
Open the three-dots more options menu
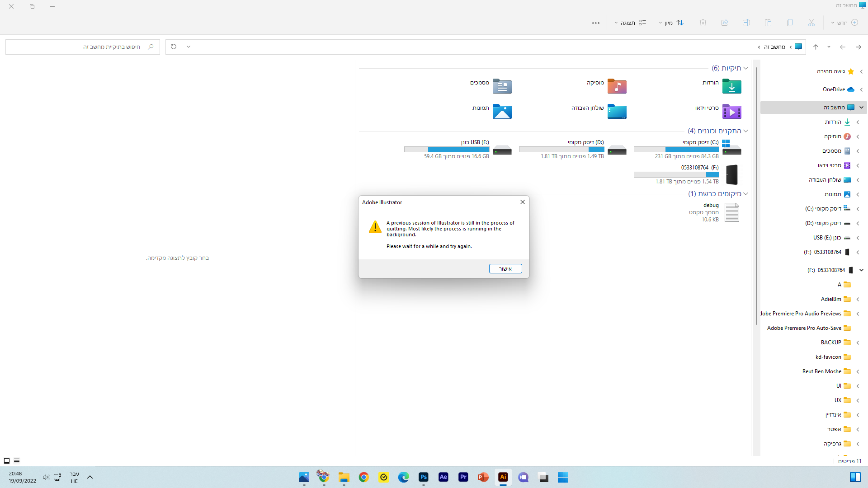click(595, 23)
